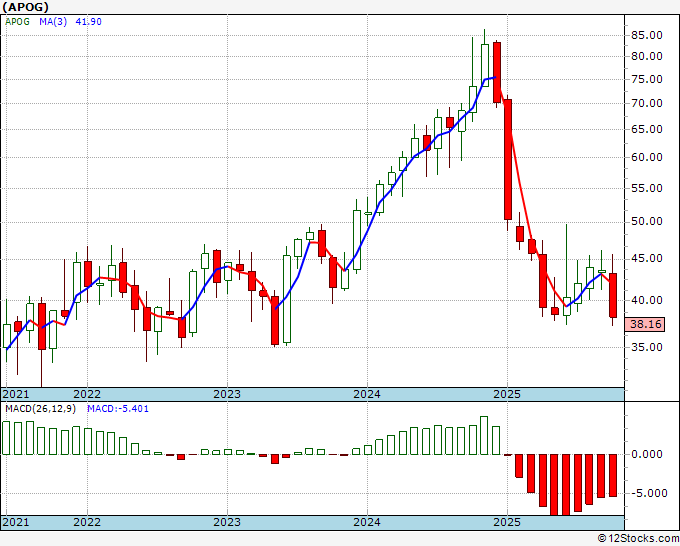Click the MA(3) legend label

[x=53, y=22]
